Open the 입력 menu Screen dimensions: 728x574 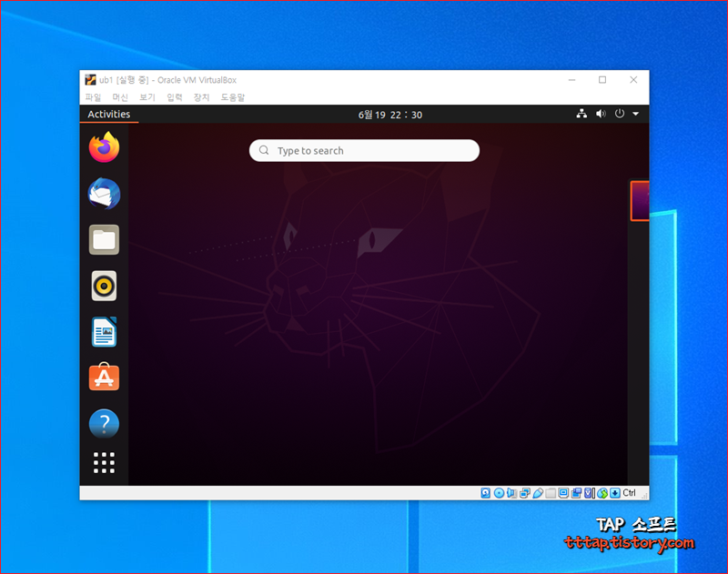(175, 97)
